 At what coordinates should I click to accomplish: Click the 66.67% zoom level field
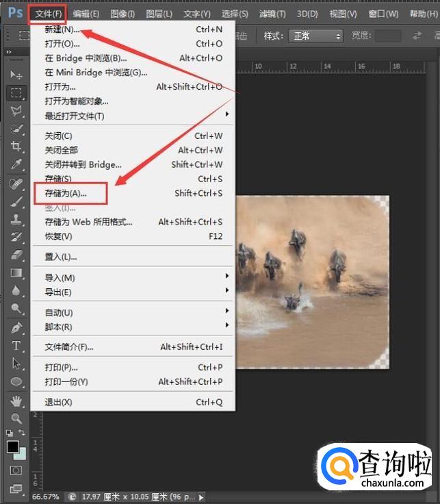pos(46,496)
